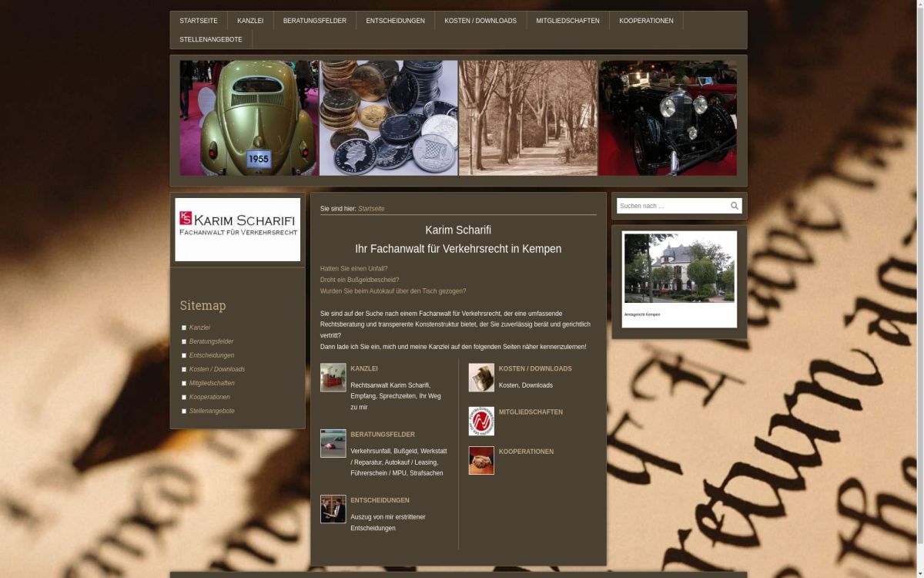Select the Mitgliedschaften logo icon
The height and width of the screenshot is (578, 924).
click(481, 421)
